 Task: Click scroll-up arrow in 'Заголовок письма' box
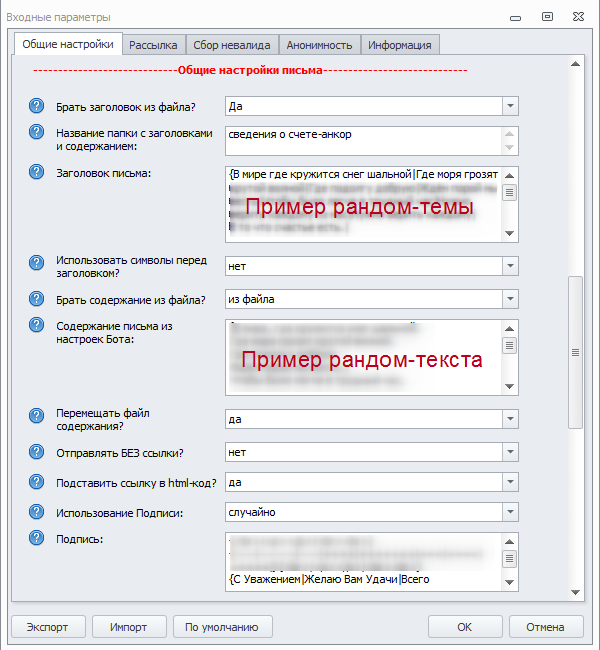510,175
